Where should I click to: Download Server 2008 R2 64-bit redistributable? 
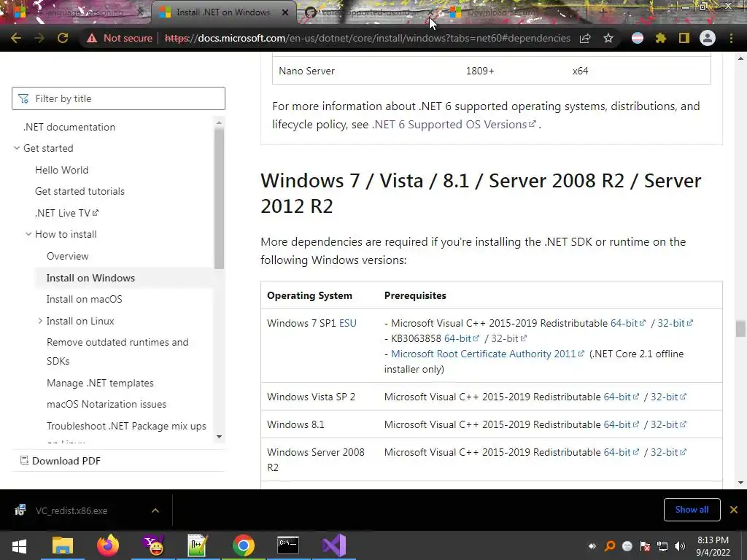click(x=621, y=452)
